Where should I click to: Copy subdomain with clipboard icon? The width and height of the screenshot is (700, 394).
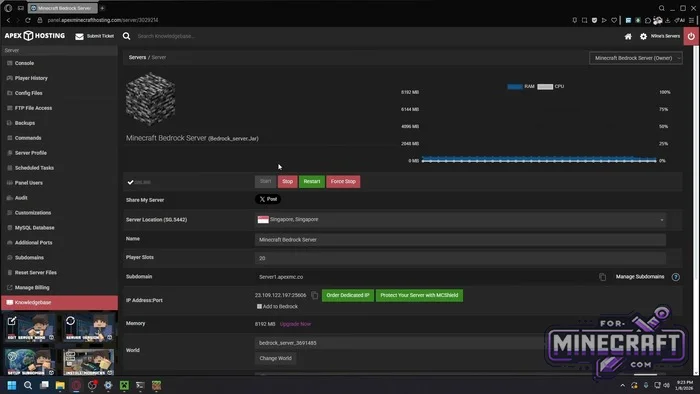(602, 277)
